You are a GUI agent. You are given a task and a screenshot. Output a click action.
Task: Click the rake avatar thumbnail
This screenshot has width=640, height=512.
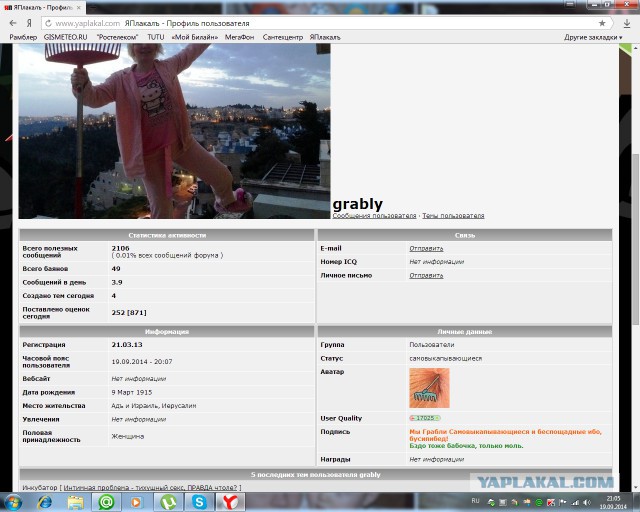(x=429, y=388)
